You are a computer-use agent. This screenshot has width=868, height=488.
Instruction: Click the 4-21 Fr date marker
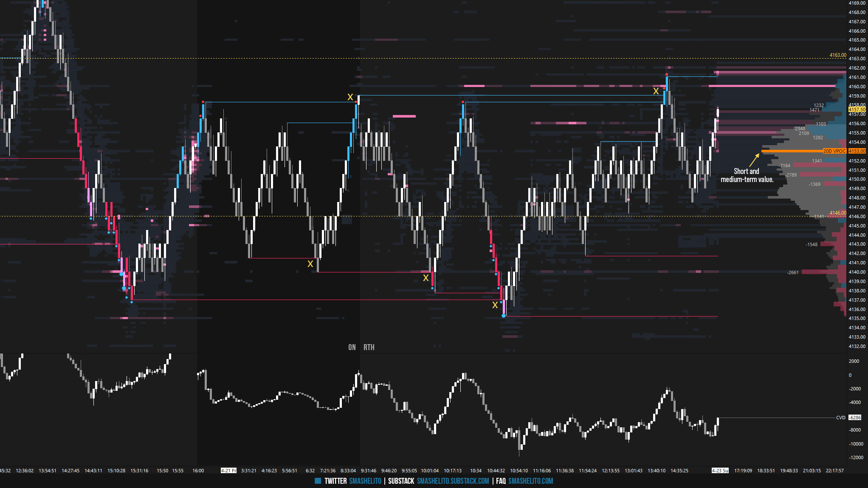click(228, 470)
